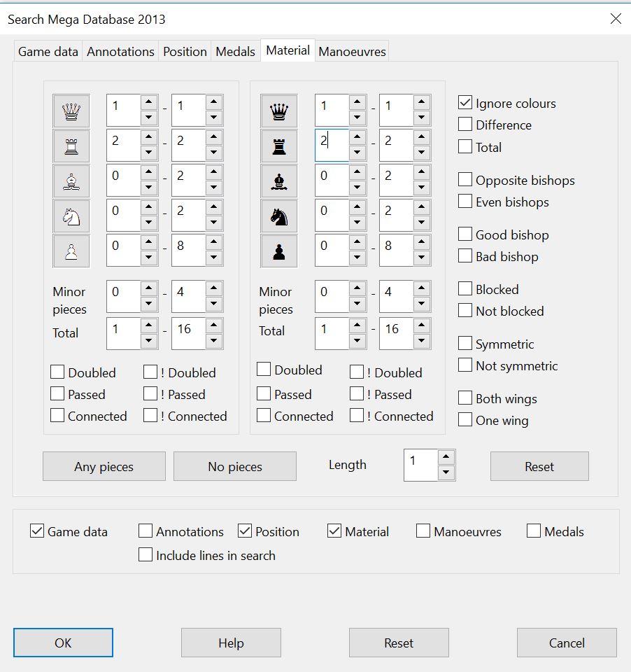Open the Manoeuvres tab

pos(352,51)
